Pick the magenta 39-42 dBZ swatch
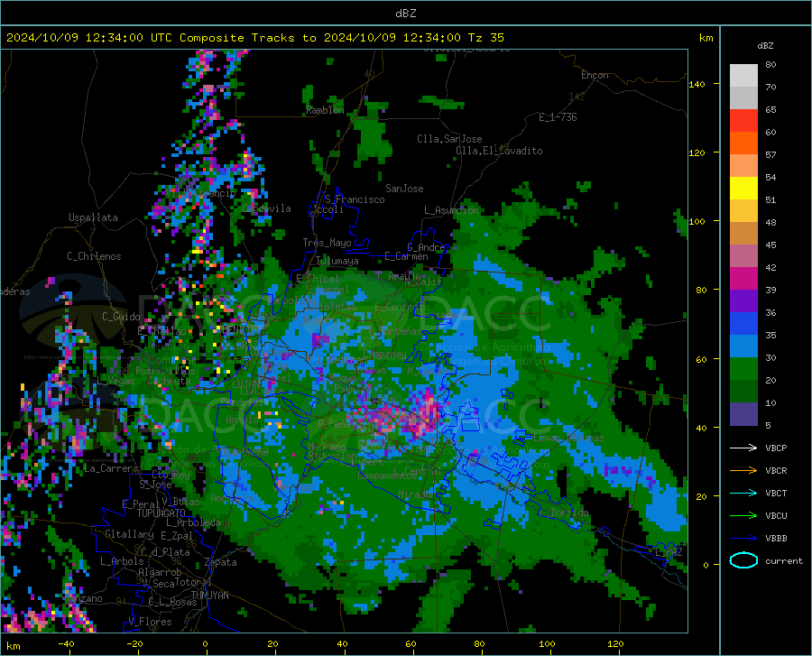Viewport: 812px width, 656px height. coord(743,279)
